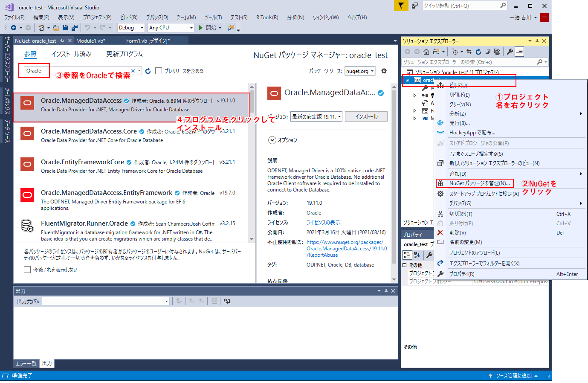Open the package version selection dropdown
Screen dimensions: 588x383
click(x=316, y=116)
